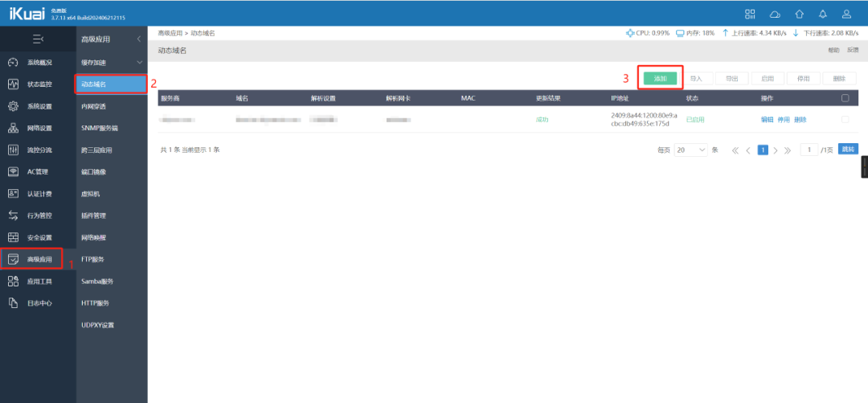Open 高级应用 via its checkbox-window icon
Viewport: 868px width, 403px height.
(x=14, y=260)
